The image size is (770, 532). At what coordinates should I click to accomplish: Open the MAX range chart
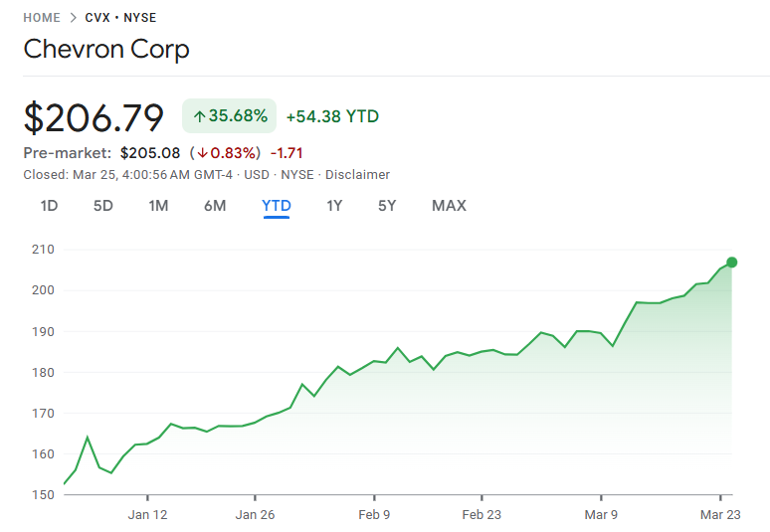[x=449, y=206]
